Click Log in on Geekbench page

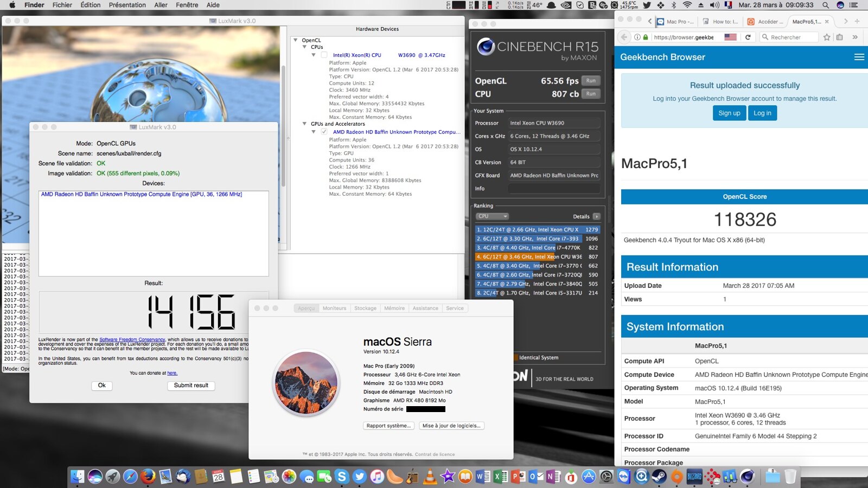point(762,113)
